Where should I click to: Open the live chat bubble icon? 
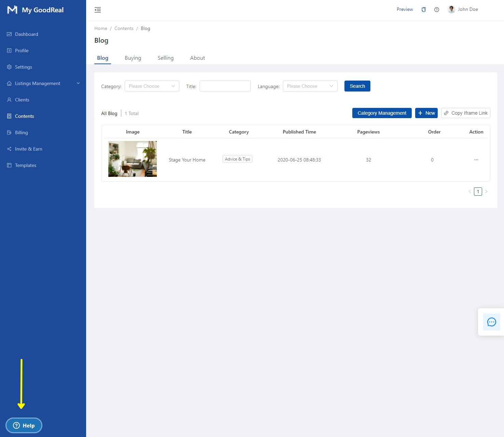pos(491,322)
